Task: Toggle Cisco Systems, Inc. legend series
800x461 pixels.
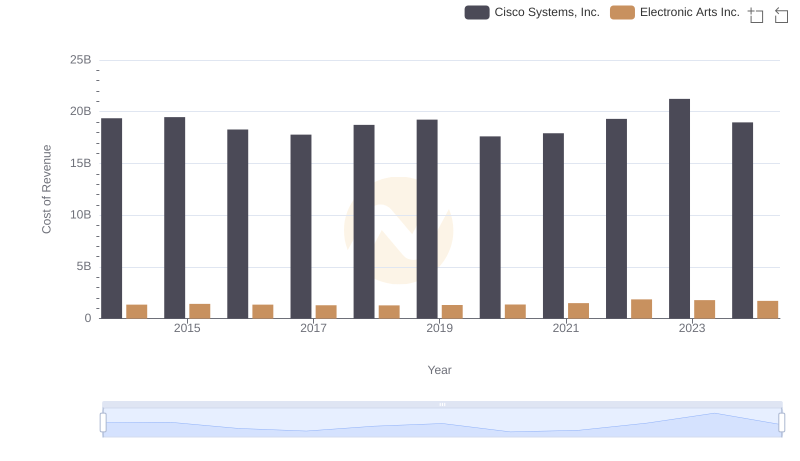Action: point(532,12)
